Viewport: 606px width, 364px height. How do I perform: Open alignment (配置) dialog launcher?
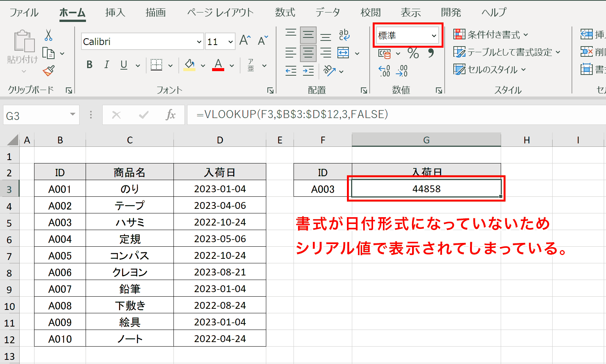point(364,90)
